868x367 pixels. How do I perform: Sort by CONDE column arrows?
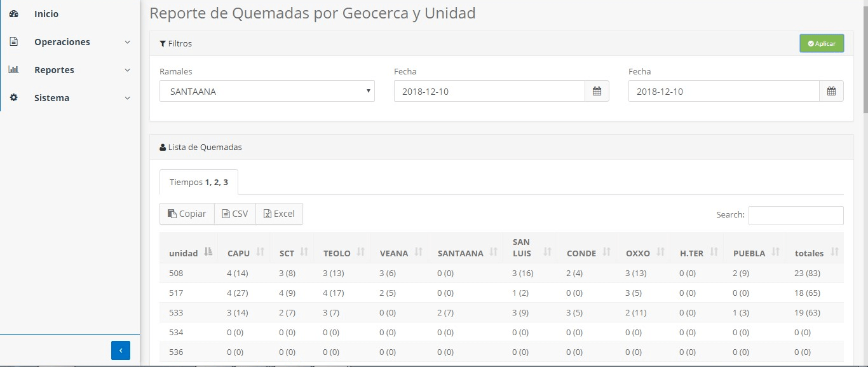coord(606,253)
